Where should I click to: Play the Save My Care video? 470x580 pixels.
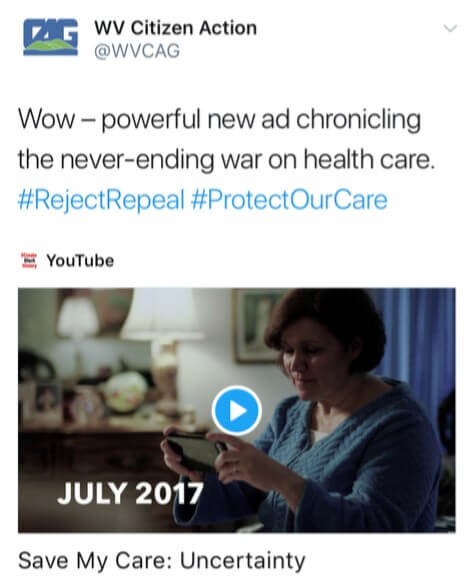point(237,411)
